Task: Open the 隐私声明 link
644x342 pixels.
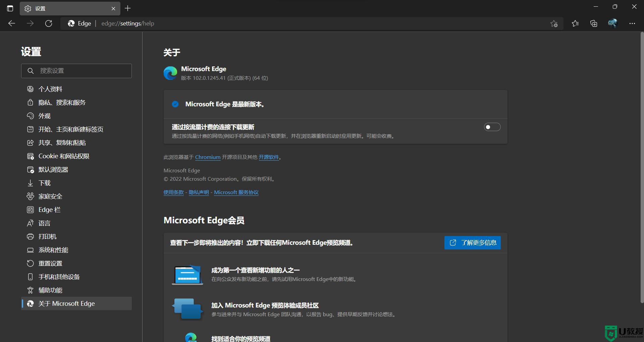Action: pos(199,192)
